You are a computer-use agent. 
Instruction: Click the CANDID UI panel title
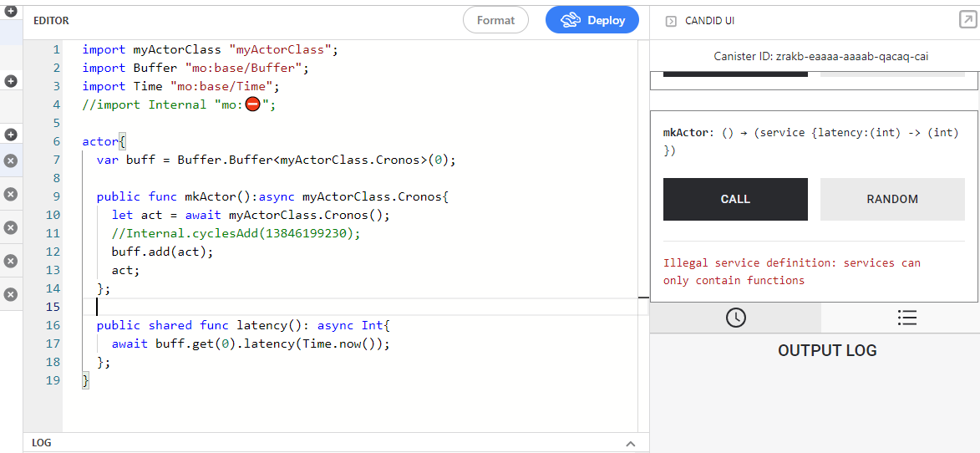point(709,21)
